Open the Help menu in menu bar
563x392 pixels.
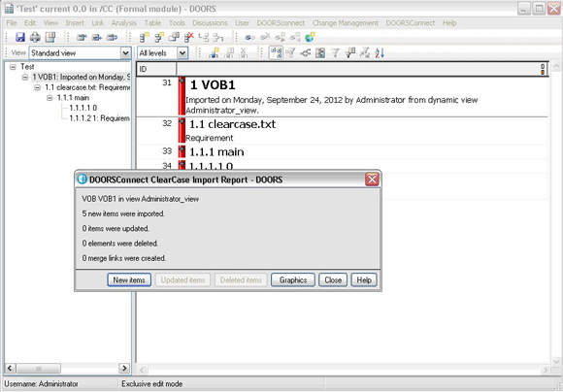(449, 23)
